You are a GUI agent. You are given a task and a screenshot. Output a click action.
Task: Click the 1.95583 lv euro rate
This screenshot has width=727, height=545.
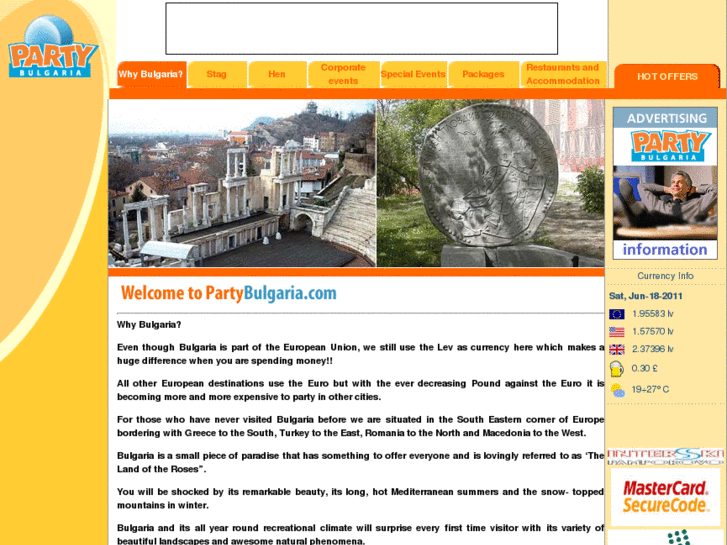[653, 314]
